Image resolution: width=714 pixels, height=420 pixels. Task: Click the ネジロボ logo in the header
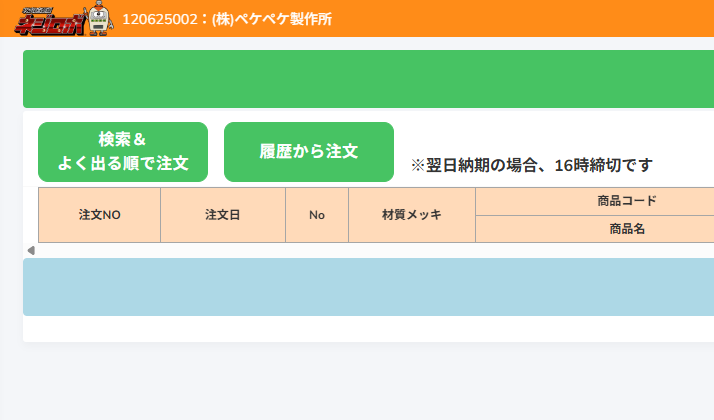(x=50, y=22)
